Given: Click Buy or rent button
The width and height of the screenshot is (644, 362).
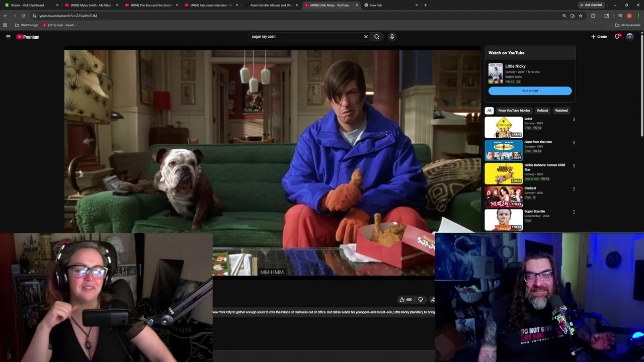Looking at the screenshot, I should coord(530,90).
